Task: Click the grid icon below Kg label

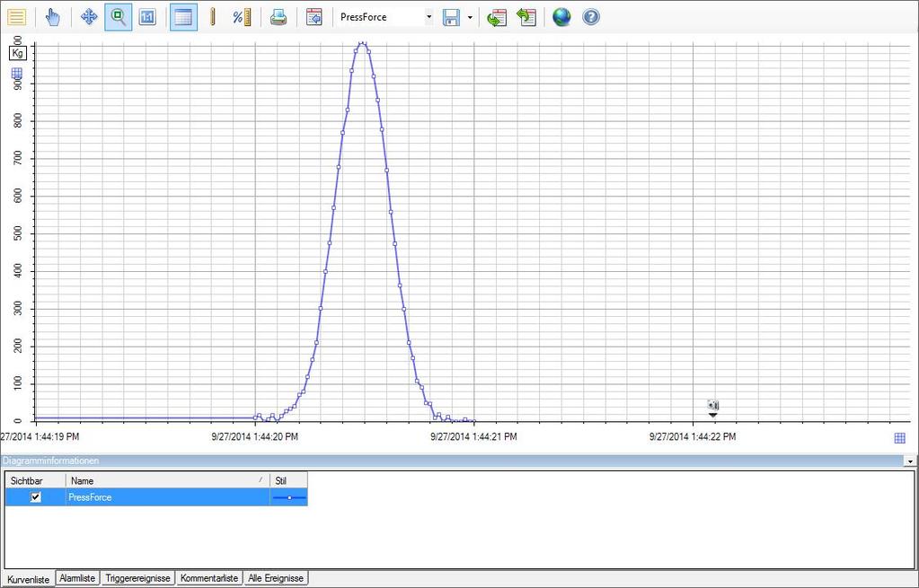Action: point(17,74)
